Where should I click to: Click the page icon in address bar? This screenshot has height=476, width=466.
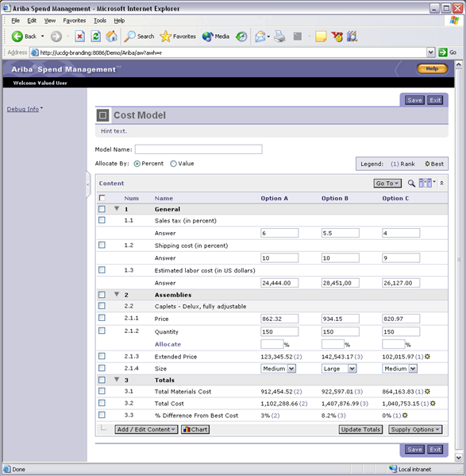click(35, 52)
